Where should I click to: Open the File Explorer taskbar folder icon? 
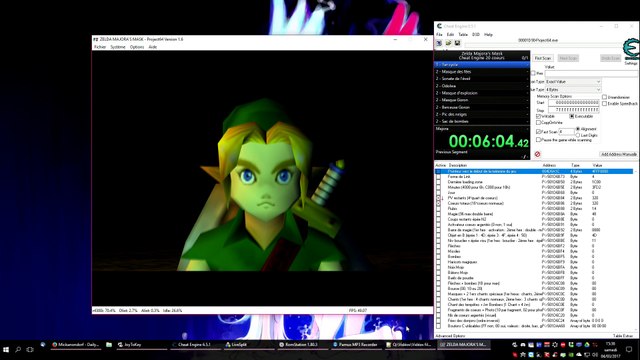109,344
